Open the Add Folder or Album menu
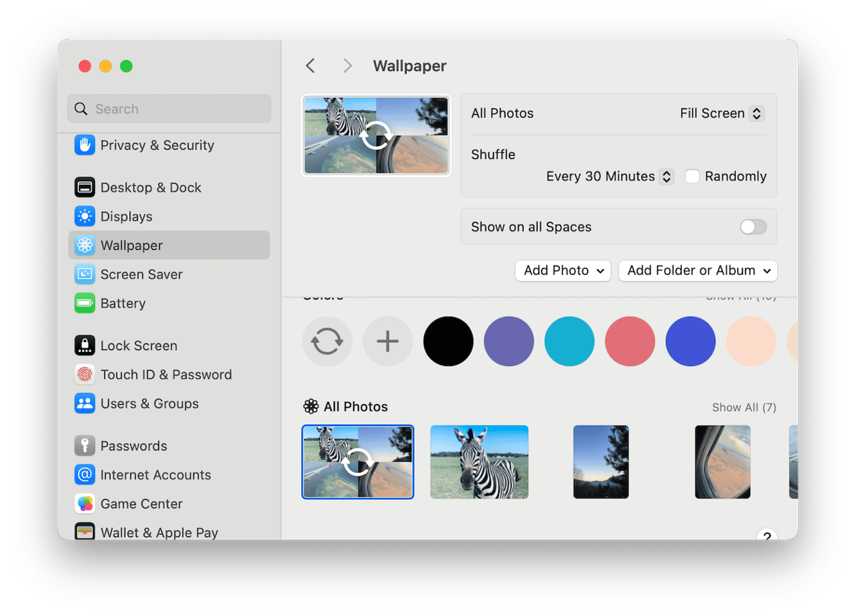Image resolution: width=856 pixels, height=616 pixels. tap(698, 270)
